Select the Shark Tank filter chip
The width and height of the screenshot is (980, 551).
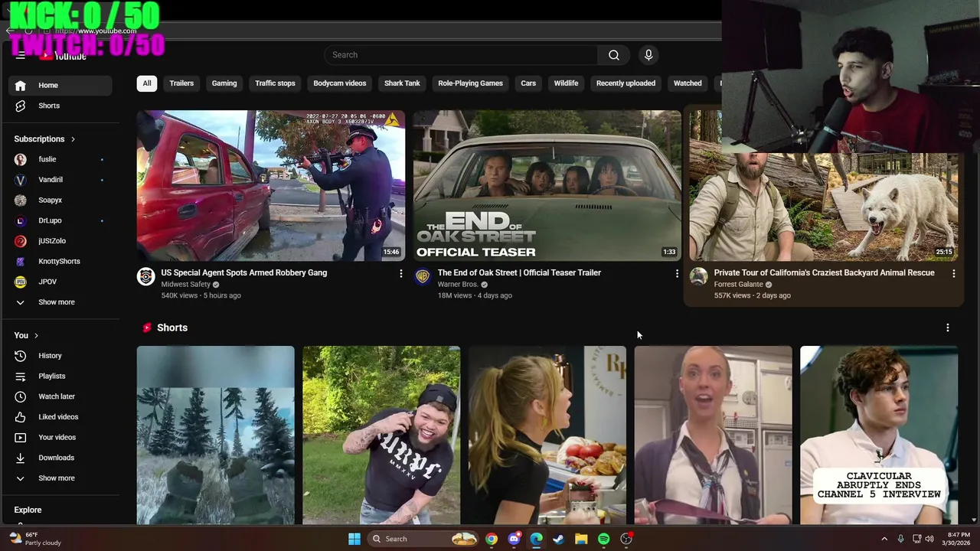pyautogui.click(x=402, y=83)
